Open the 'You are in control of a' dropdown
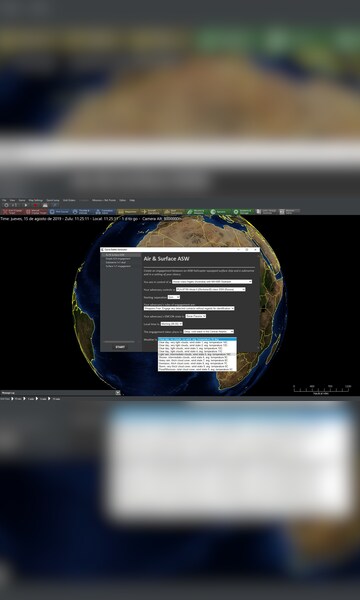 (212, 282)
